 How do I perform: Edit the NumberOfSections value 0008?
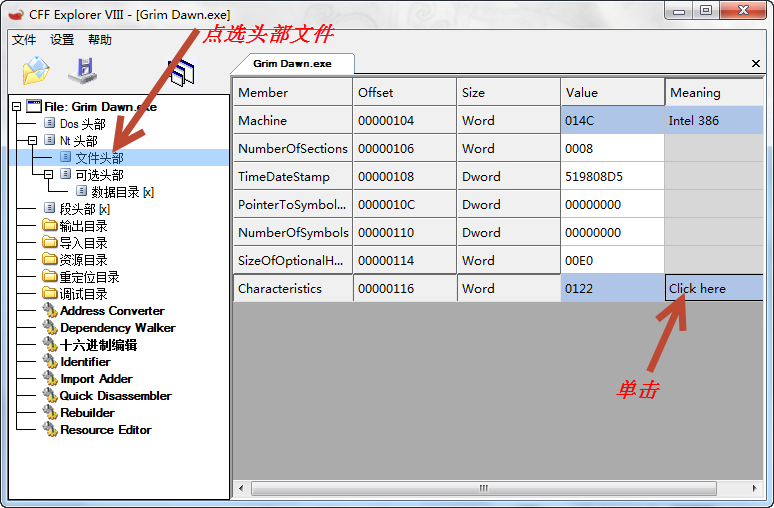click(612, 149)
